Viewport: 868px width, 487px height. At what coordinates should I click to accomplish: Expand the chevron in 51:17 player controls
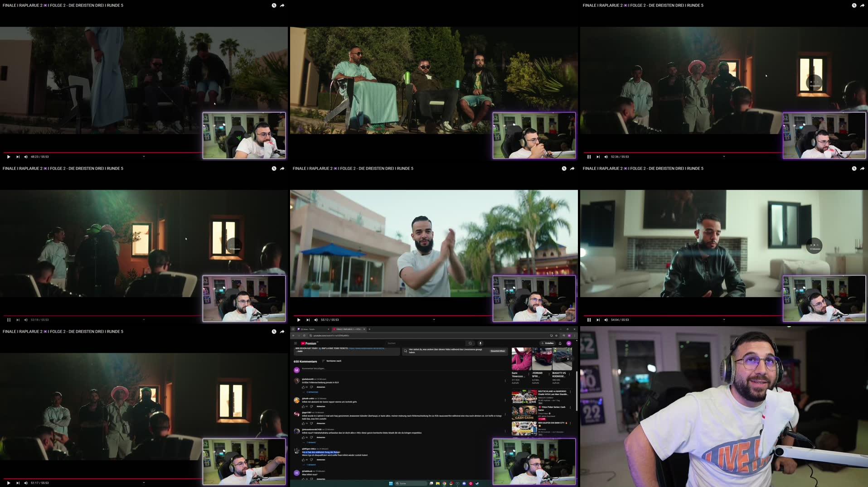pos(144,483)
